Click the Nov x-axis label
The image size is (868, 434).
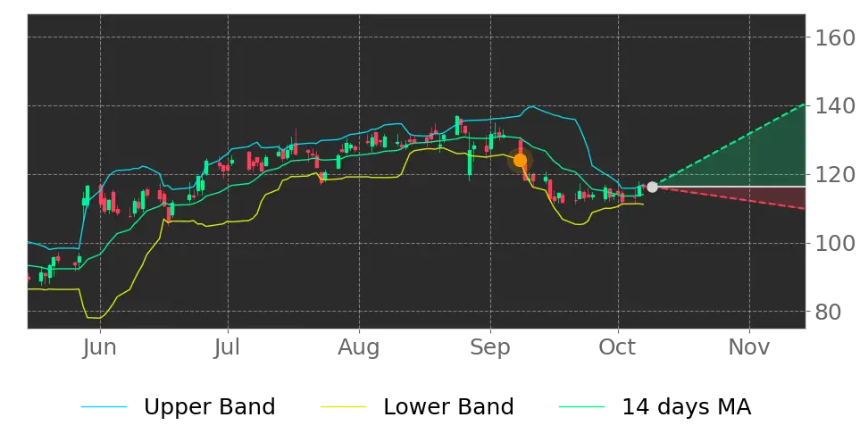point(749,347)
